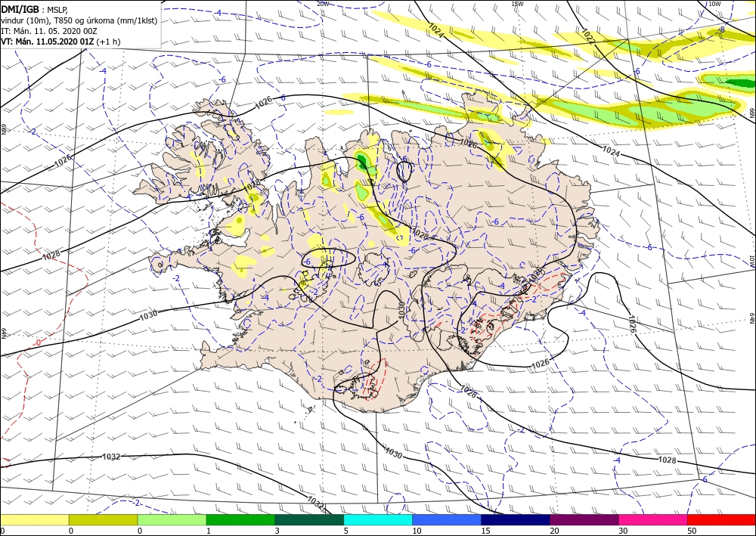Click the legend value "10"
756x536 pixels.
[417, 531]
